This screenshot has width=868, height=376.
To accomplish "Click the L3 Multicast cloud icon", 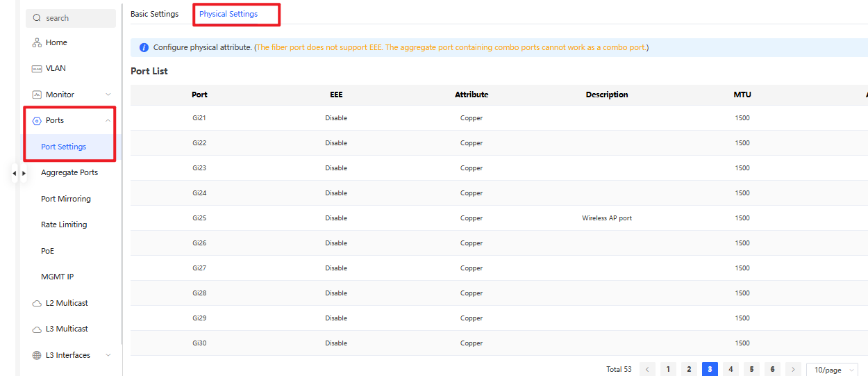I will [x=37, y=329].
